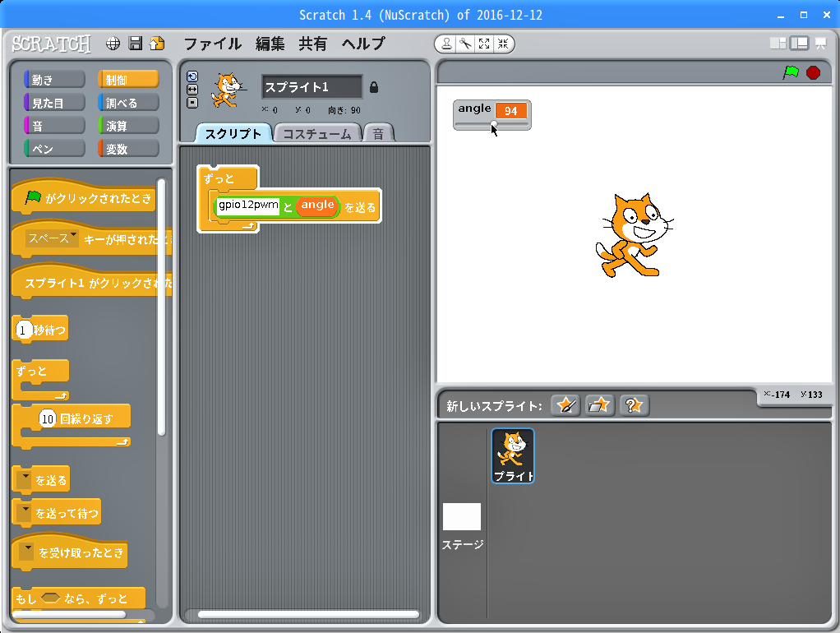
Task: Click the orange angle variable in script
Action: [x=317, y=206]
